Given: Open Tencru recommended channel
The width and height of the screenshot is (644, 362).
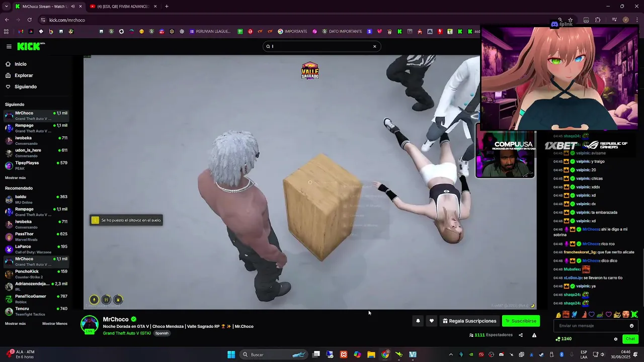Looking at the screenshot, I should tap(36, 311).
